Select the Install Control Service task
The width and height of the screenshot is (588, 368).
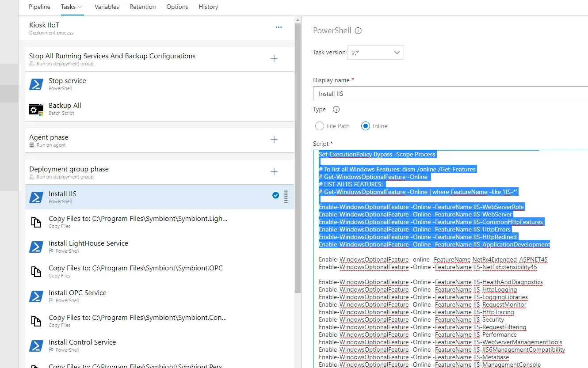pyautogui.click(x=160, y=345)
